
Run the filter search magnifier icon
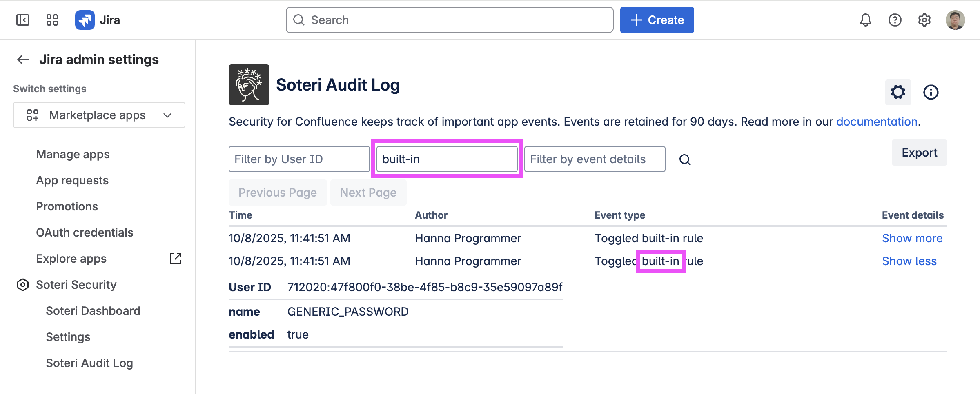[x=685, y=160]
